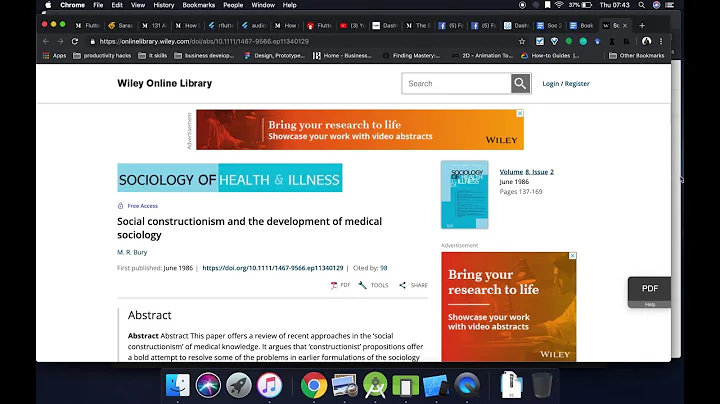Switch to the Saras tab
Viewport: 720px width, 404px height.
pos(120,26)
